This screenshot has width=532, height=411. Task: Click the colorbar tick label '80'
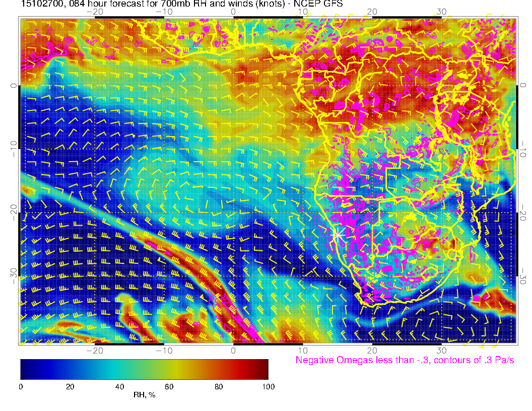click(x=219, y=387)
